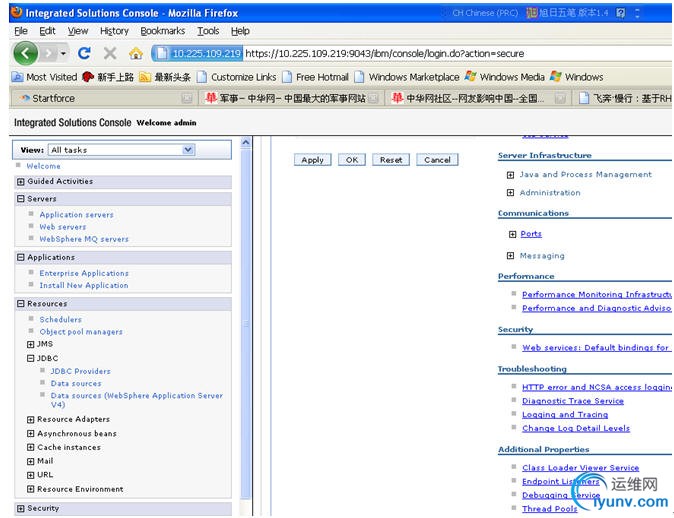The height and width of the screenshot is (518, 674).
Task: Expand the Security section in navigation
Action: 20,509
